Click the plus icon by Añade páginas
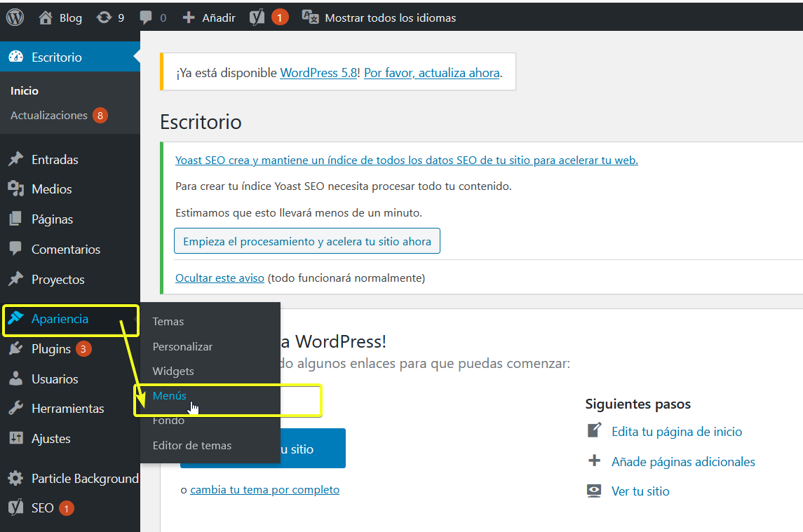803x532 pixels. pyautogui.click(x=594, y=461)
